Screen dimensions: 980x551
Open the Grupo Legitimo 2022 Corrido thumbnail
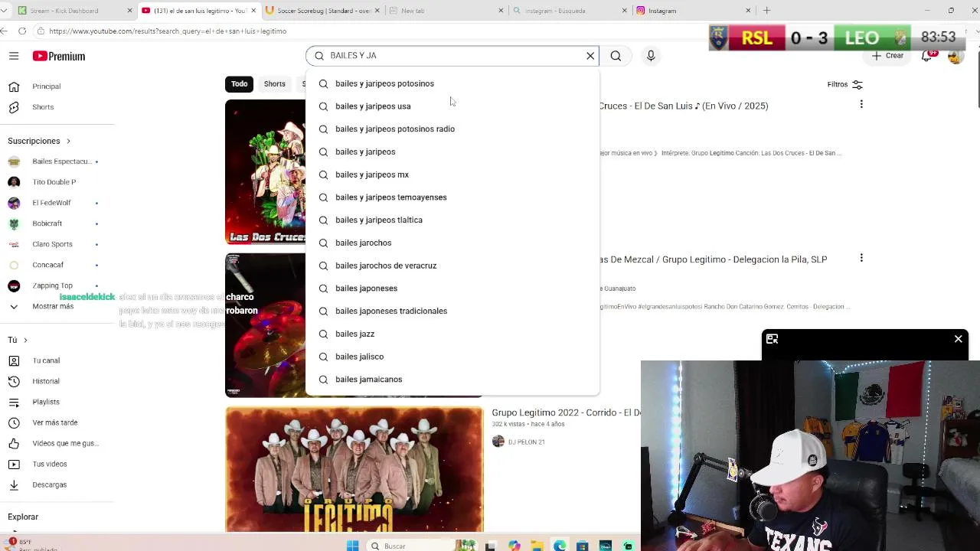click(x=354, y=469)
